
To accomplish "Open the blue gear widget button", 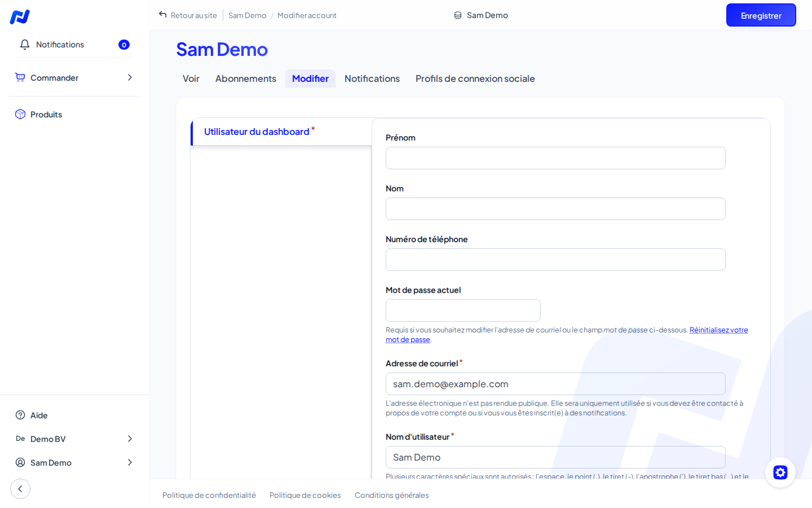I will [x=780, y=472].
